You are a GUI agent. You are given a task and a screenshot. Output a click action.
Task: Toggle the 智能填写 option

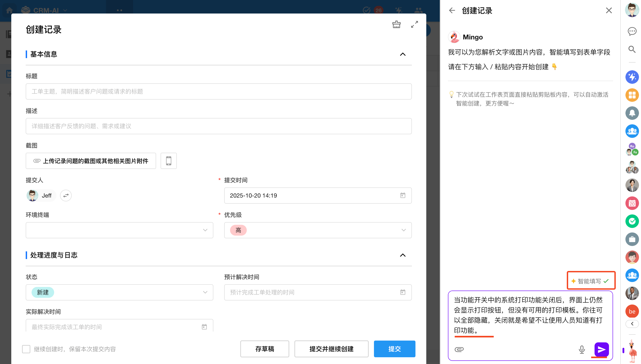point(591,281)
